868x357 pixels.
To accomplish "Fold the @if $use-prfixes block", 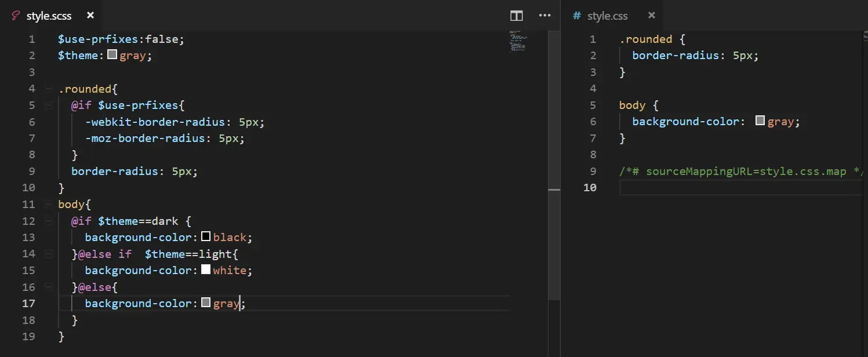I will point(48,105).
